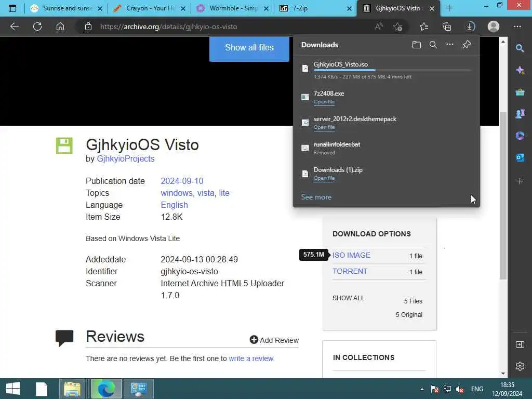The width and height of the screenshot is (532, 399).
Task: Open Edge Settings and more menu
Action: tap(517, 26)
